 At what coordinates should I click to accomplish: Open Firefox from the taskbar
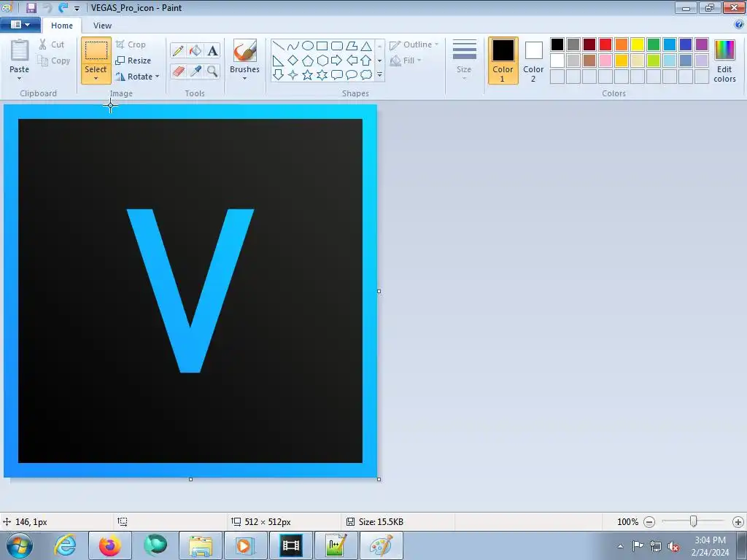tap(110, 545)
